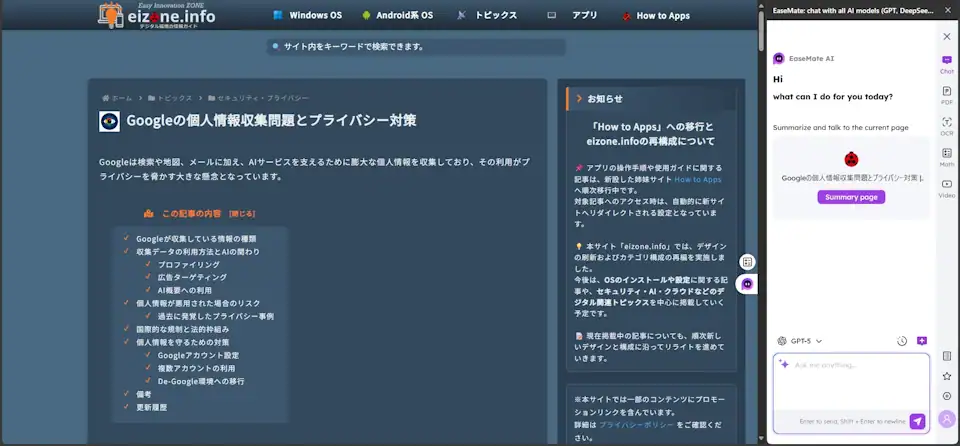Jump to 個人情報が悪用された場合のリスク section
The image size is (960, 446).
point(198,303)
